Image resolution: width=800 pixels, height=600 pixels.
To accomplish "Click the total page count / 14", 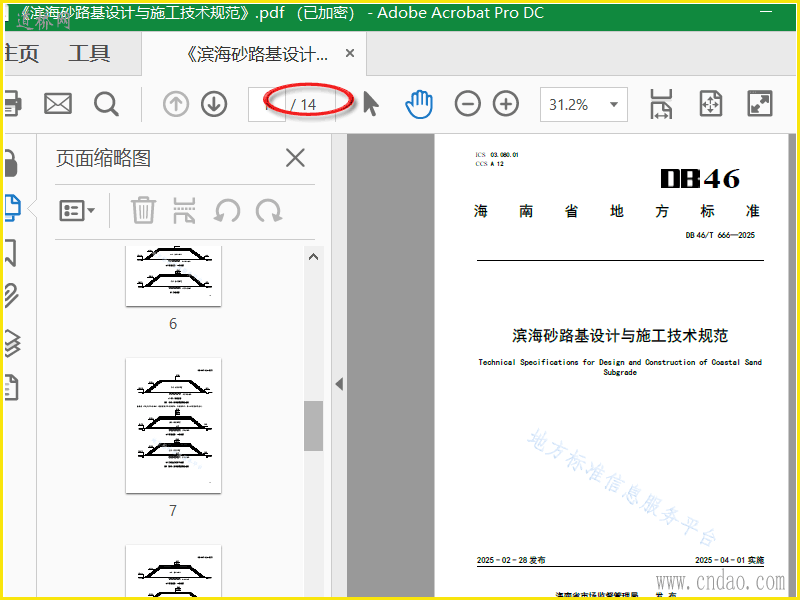I will (304, 105).
